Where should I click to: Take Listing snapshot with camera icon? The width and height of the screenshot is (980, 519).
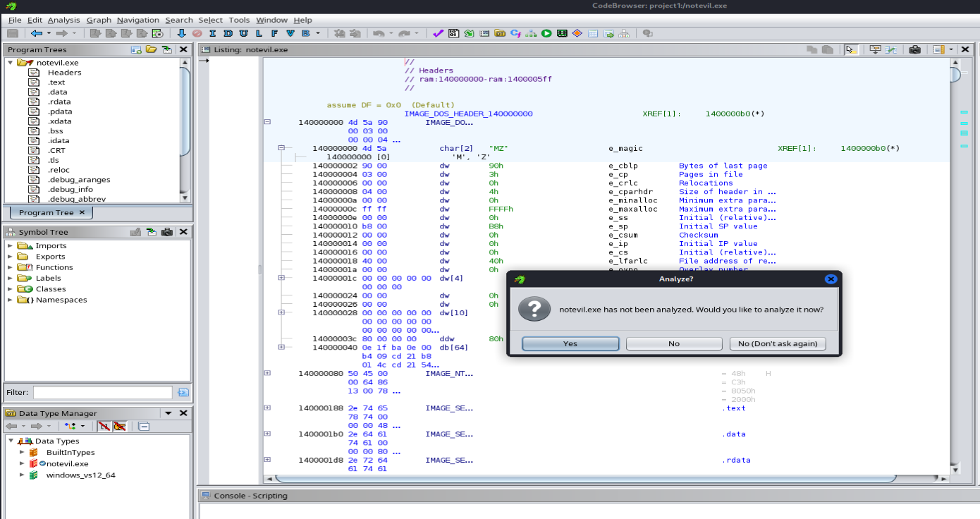point(915,49)
